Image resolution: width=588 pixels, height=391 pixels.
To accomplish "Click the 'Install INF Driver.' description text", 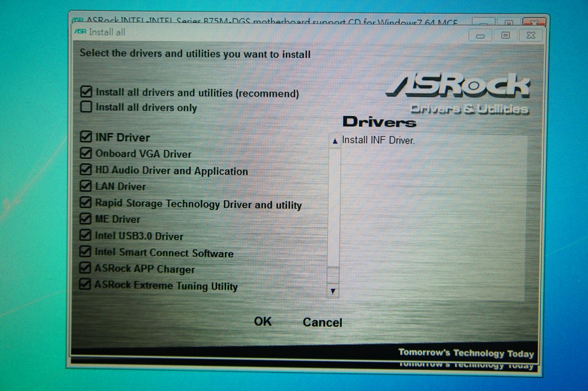I will coord(378,140).
